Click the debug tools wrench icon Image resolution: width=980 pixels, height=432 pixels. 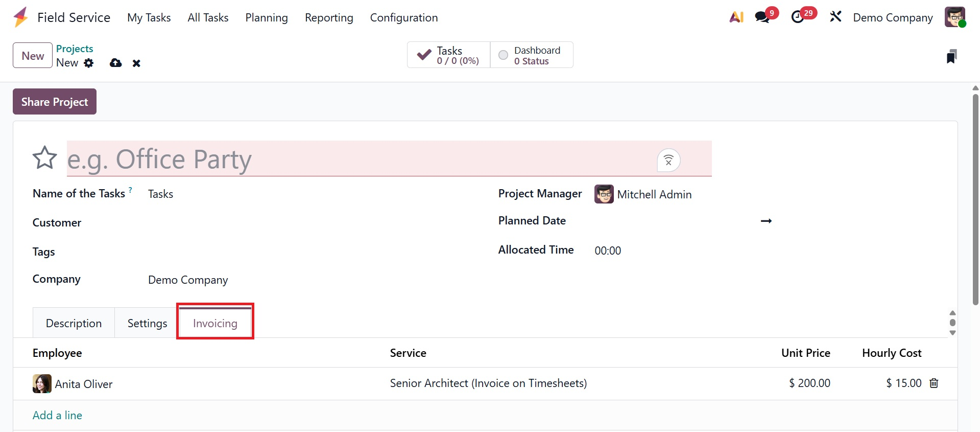[x=835, y=17]
